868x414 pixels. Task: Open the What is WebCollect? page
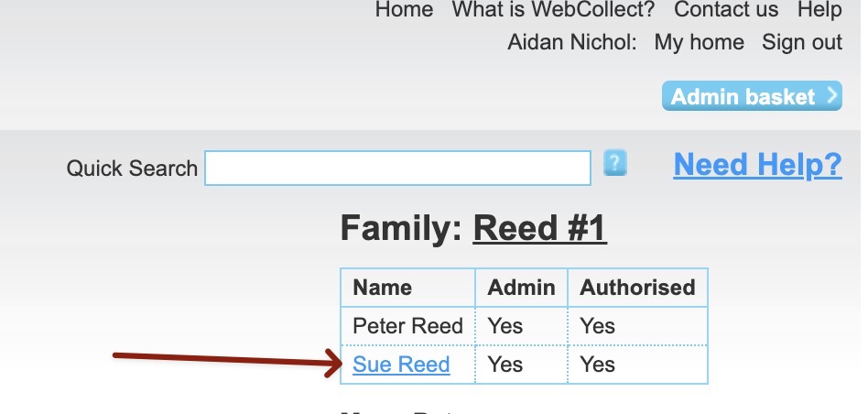(x=553, y=10)
